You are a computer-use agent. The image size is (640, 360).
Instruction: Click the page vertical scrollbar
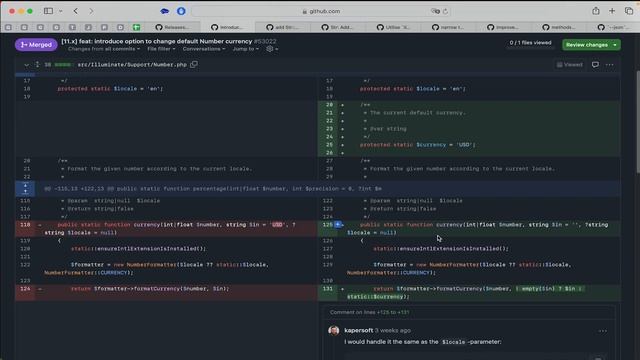click(x=637, y=122)
